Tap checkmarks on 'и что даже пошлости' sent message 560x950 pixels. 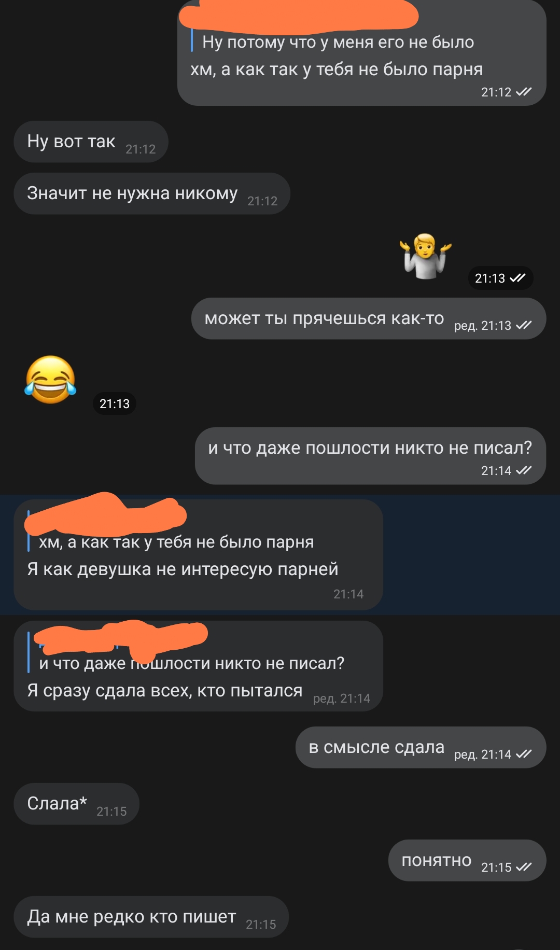524,470
